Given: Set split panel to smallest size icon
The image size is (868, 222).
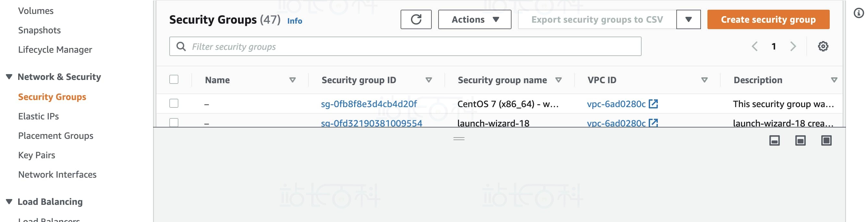Looking at the screenshot, I should [774, 140].
